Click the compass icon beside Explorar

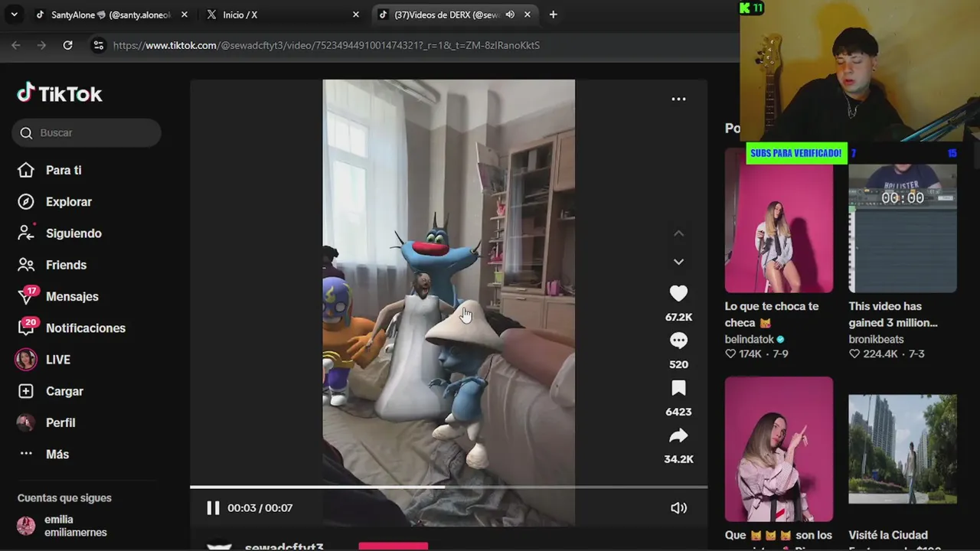(26, 202)
